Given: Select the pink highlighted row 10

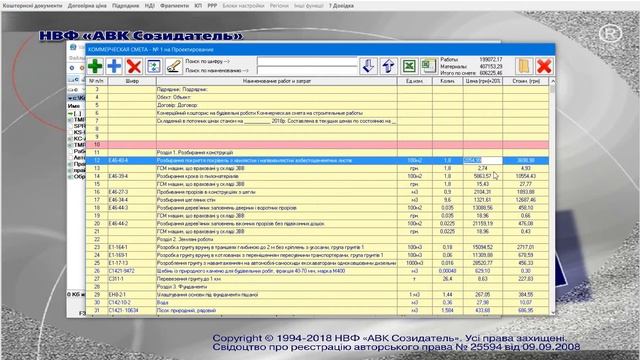Looking at the screenshot, I should (x=317, y=144).
